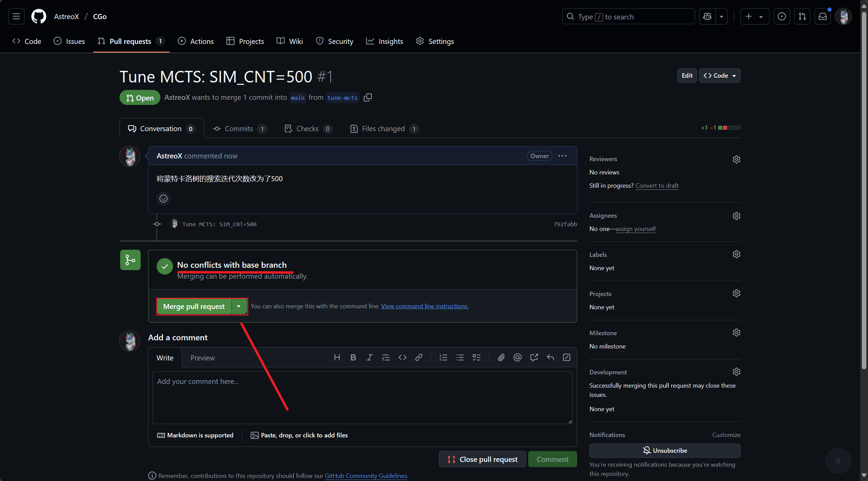Open the notifications inbox
This screenshot has height=481, width=868.
pos(823,16)
